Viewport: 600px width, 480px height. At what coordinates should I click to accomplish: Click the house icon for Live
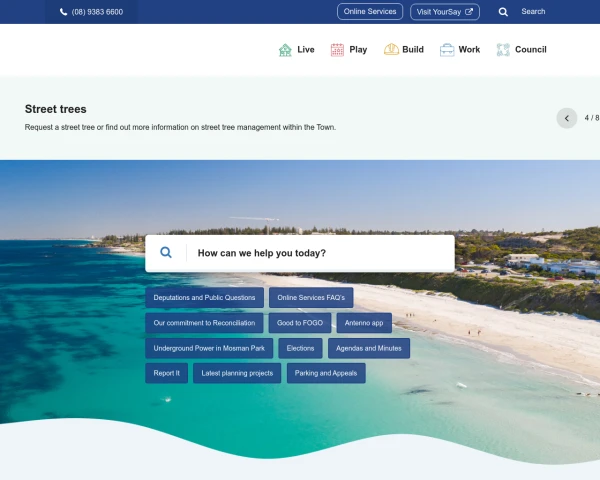click(x=285, y=50)
